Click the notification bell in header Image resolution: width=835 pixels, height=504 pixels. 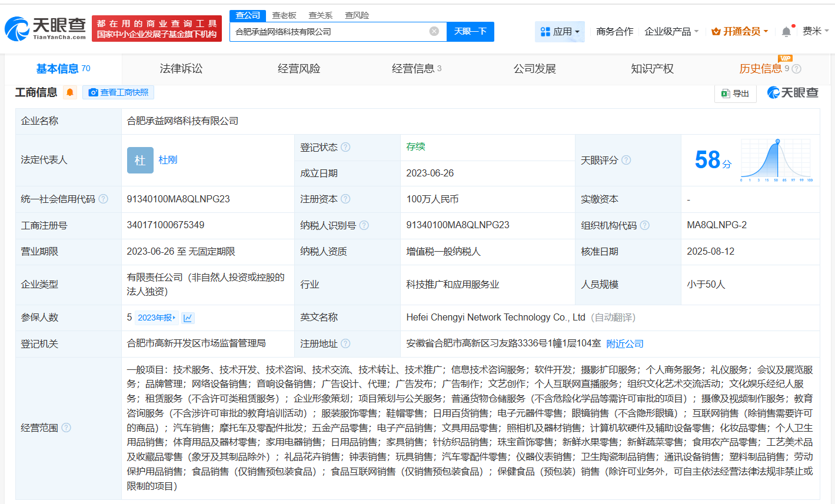coord(786,32)
